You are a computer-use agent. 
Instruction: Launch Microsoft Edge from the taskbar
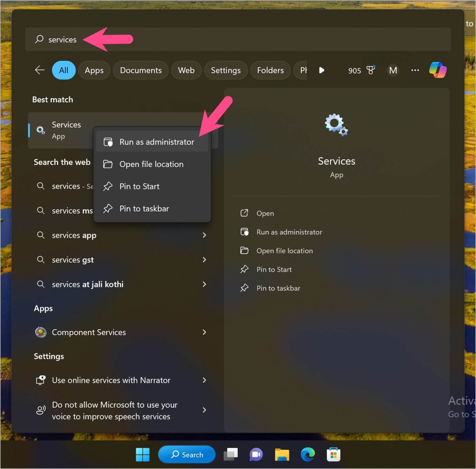[307, 454]
